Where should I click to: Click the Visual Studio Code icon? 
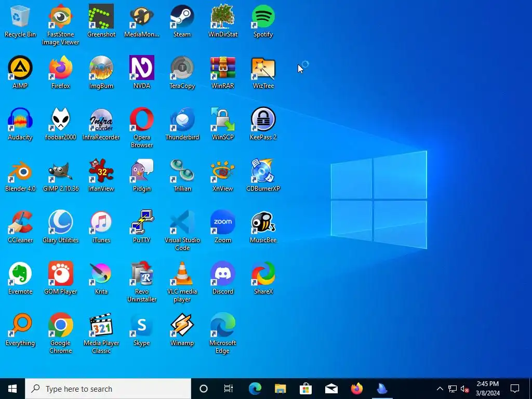[x=182, y=222]
